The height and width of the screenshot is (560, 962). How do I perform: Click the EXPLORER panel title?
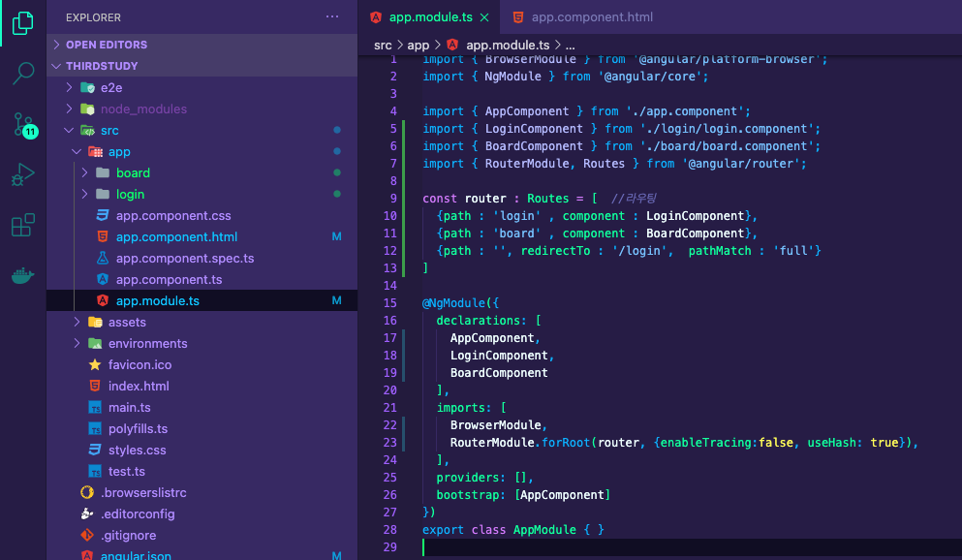pos(93,17)
